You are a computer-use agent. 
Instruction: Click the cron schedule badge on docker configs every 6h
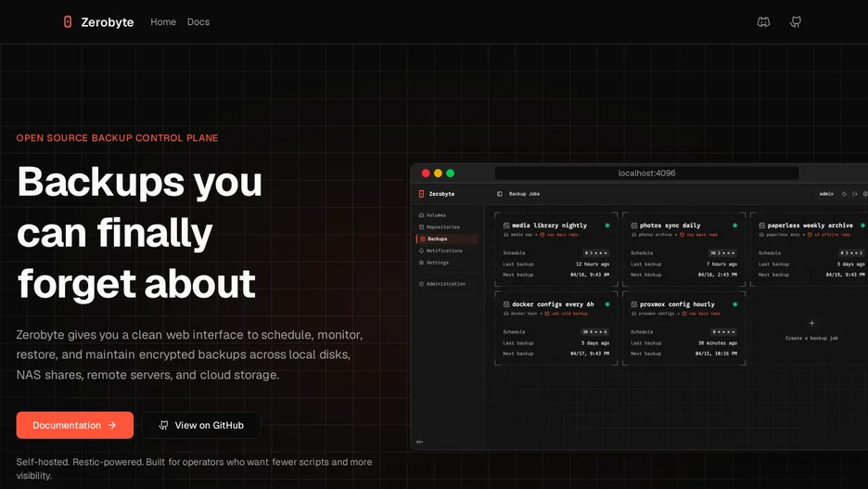pos(595,332)
